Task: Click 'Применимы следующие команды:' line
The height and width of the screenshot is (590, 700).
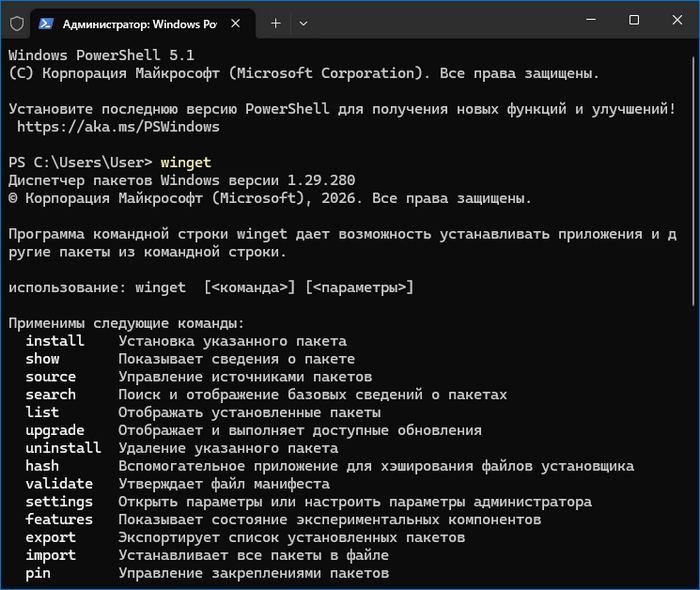Action: point(126,323)
